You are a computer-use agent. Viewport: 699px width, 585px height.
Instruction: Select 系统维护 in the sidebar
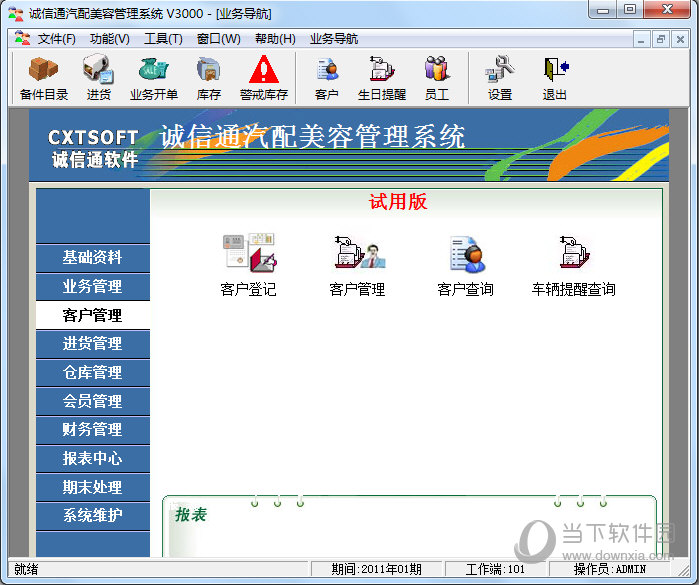click(93, 516)
